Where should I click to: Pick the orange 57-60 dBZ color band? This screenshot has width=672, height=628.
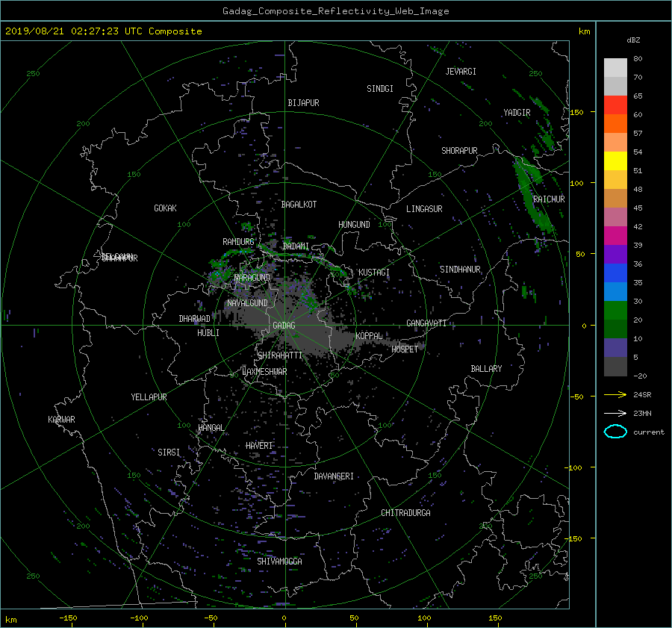[615, 123]
